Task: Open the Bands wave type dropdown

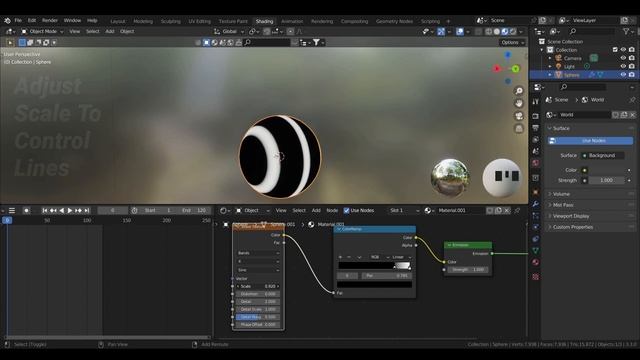Action: coord(258,253)
